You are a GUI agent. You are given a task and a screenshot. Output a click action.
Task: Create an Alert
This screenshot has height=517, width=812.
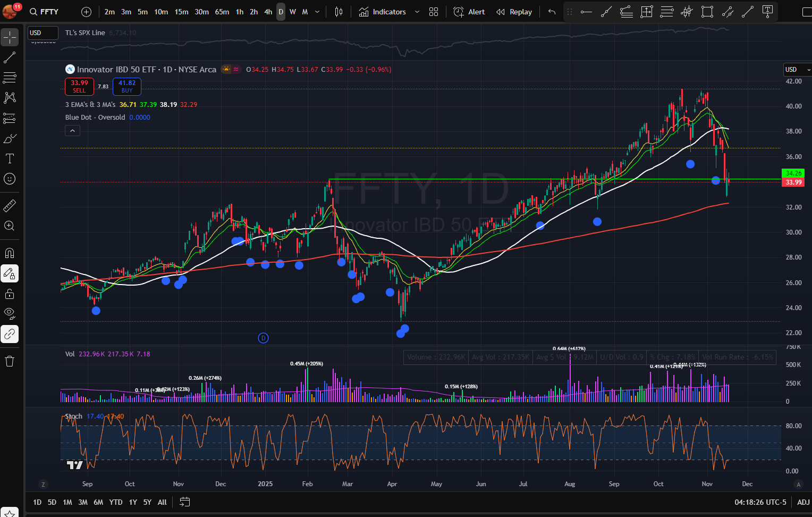point(469,12)
